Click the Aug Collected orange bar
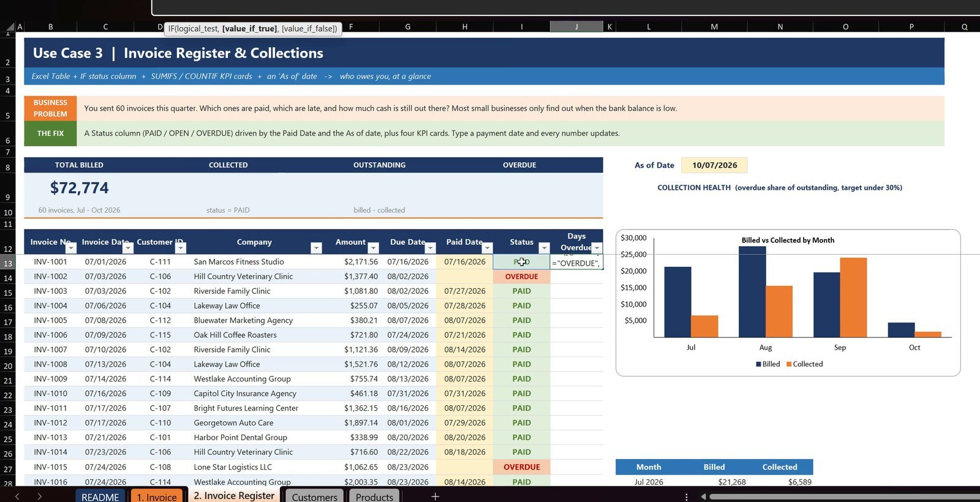This screenshot has width=980, height=502. coord(779,312)
